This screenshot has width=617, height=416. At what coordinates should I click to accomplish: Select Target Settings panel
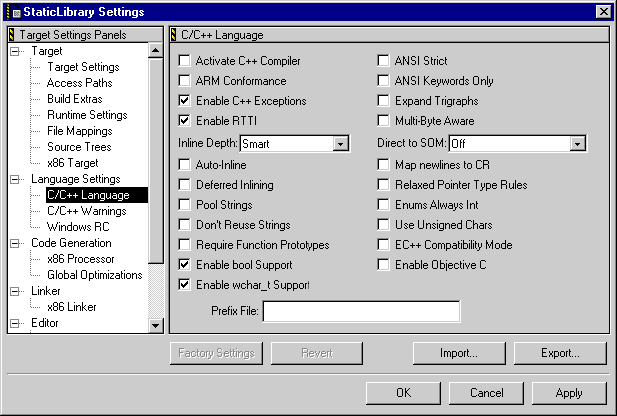(83, 67)
